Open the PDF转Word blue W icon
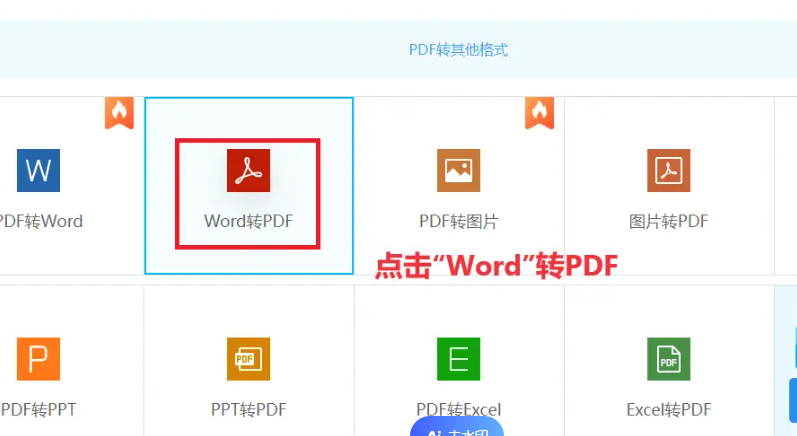The width and height of the screenshot is (797, 436). pyautogui.click(x=38, y=170)
